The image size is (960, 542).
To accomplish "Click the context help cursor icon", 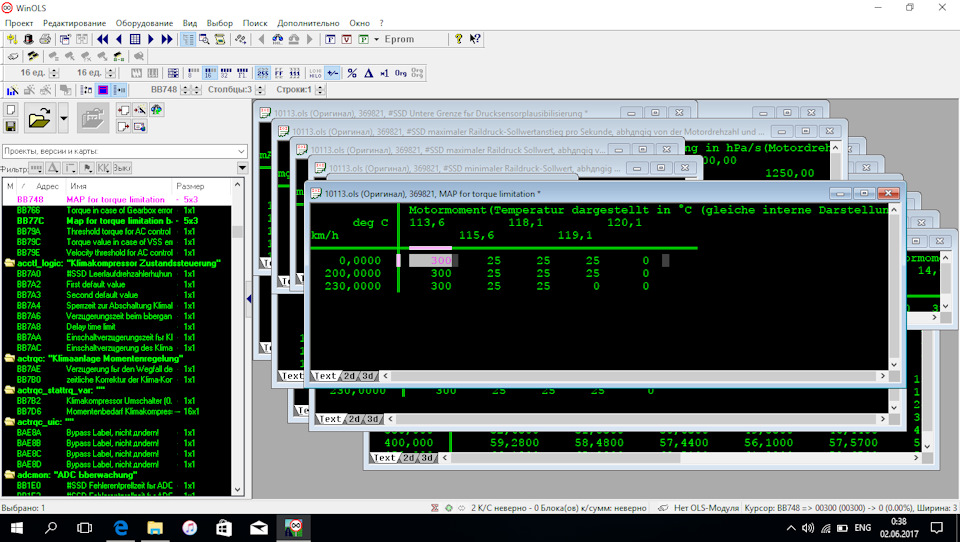I will click(x=474, y=39).
